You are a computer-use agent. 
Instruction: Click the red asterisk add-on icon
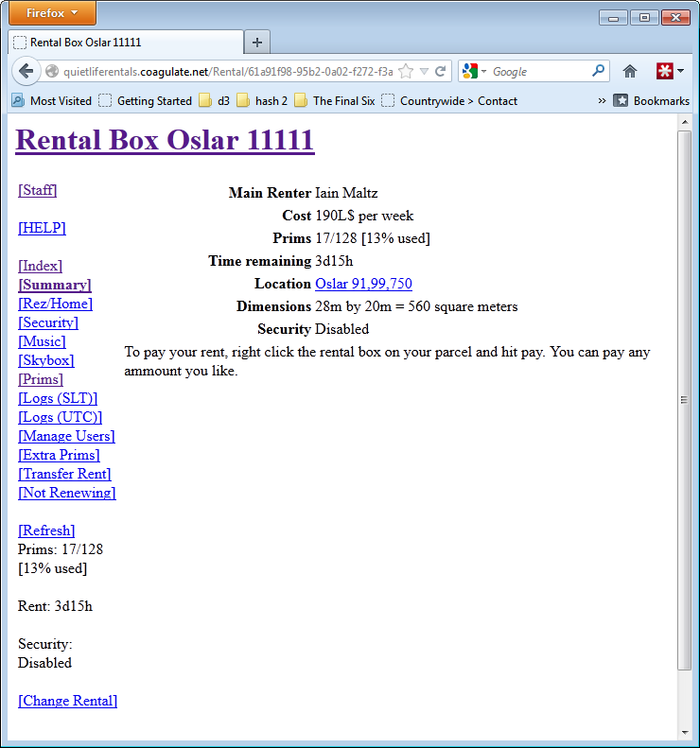point(667,72)
